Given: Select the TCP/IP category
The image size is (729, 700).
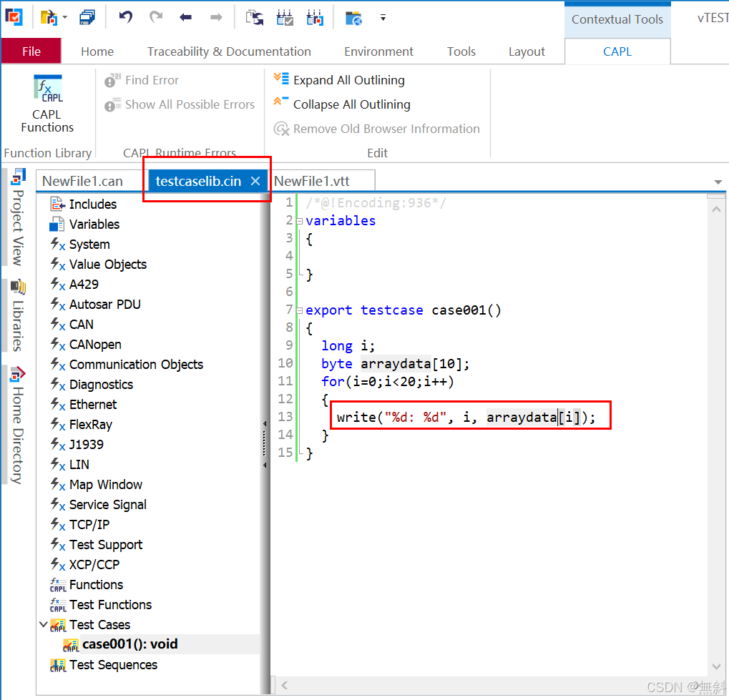Looking at the screenshot, I should (x=80, y=524).
